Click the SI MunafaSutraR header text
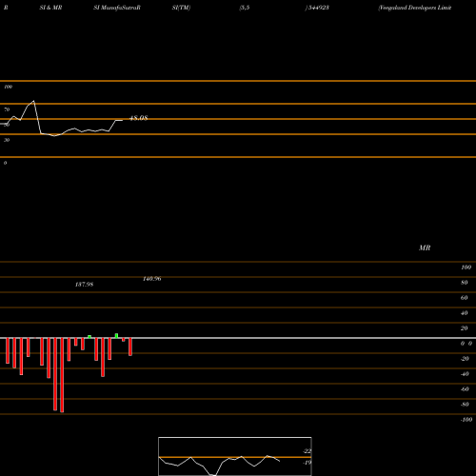Viewport: 476px width, 476px height. click(x=117, y=8)
